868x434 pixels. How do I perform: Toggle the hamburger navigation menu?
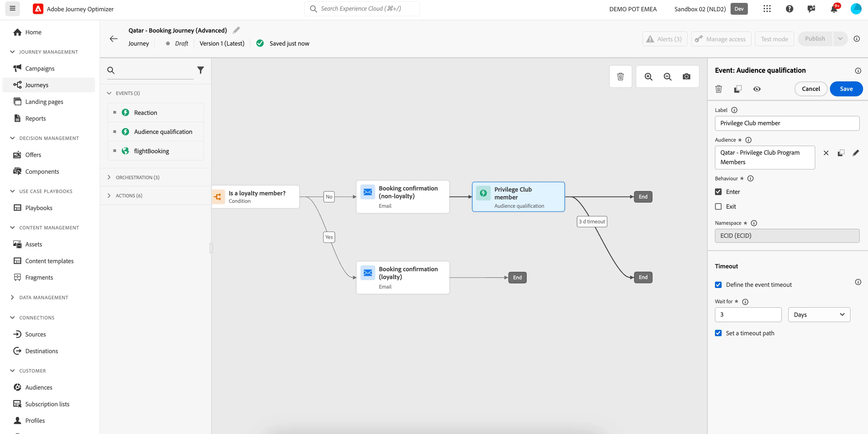12,8
